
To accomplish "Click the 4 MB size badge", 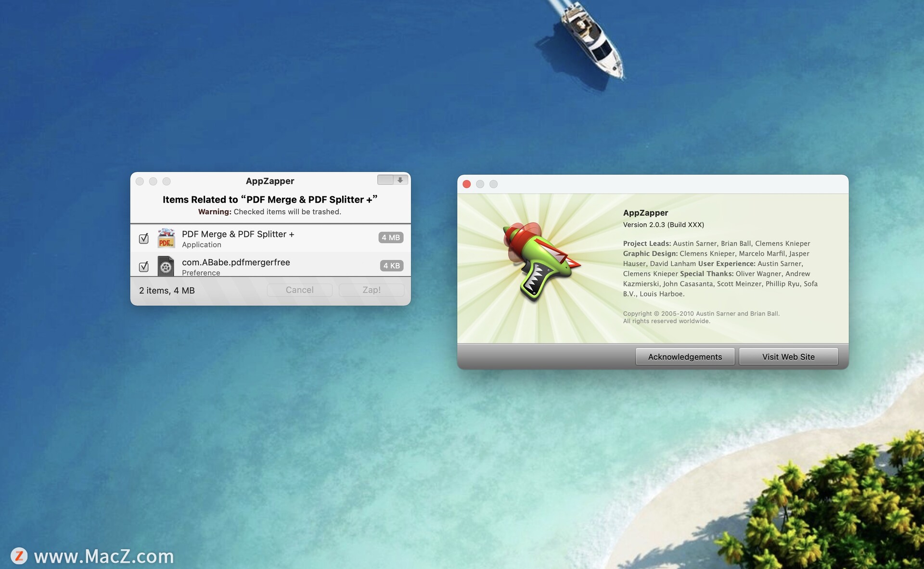I will click(390, 237).
